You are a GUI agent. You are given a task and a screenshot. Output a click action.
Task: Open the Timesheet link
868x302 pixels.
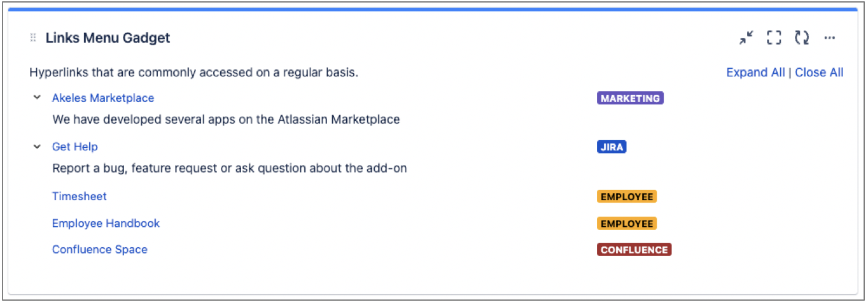click(x=80, y=196)
